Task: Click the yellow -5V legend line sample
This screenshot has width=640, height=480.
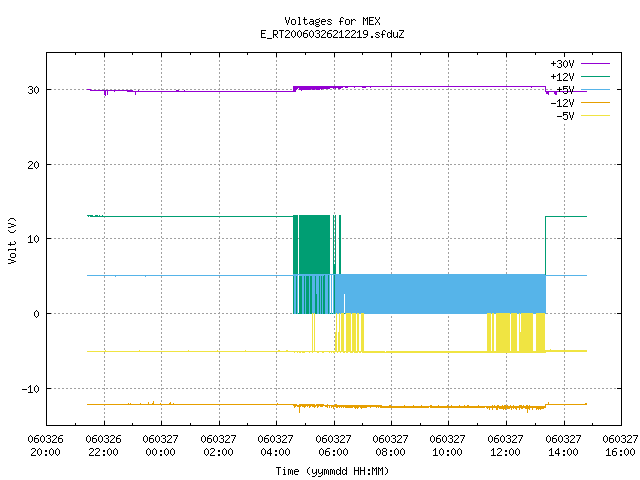Action: 595,116
